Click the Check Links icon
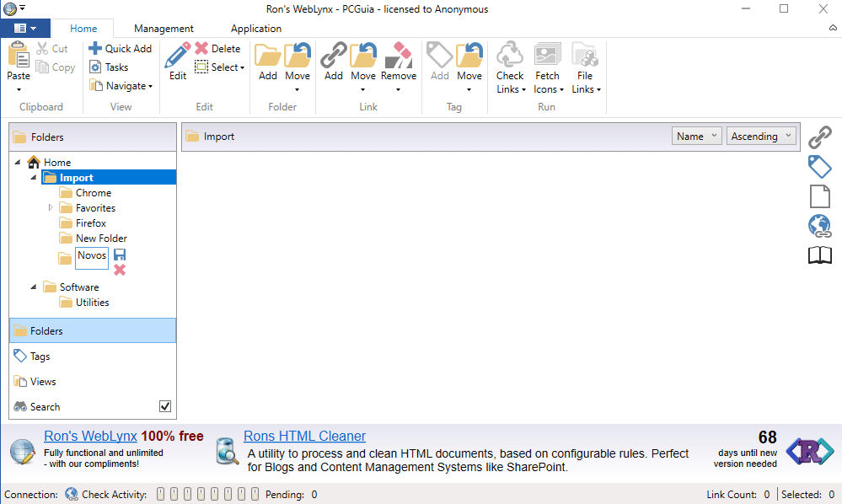The width and height of the screenshot is (842, 504). [x=510, y=54]
